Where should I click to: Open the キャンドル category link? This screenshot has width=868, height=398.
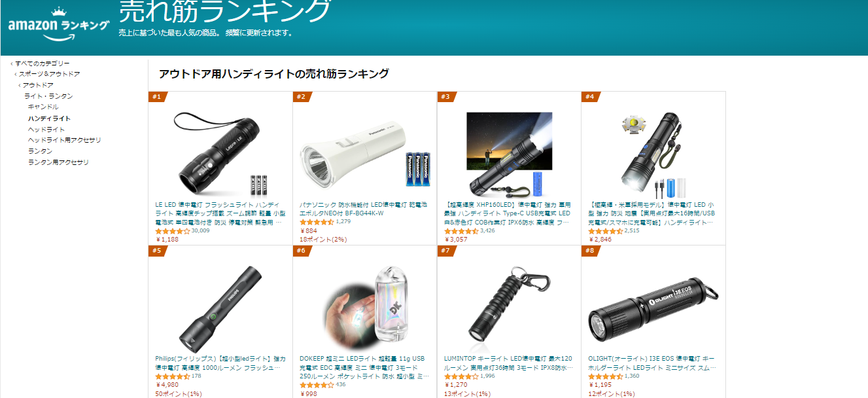[x=43, y=107]
